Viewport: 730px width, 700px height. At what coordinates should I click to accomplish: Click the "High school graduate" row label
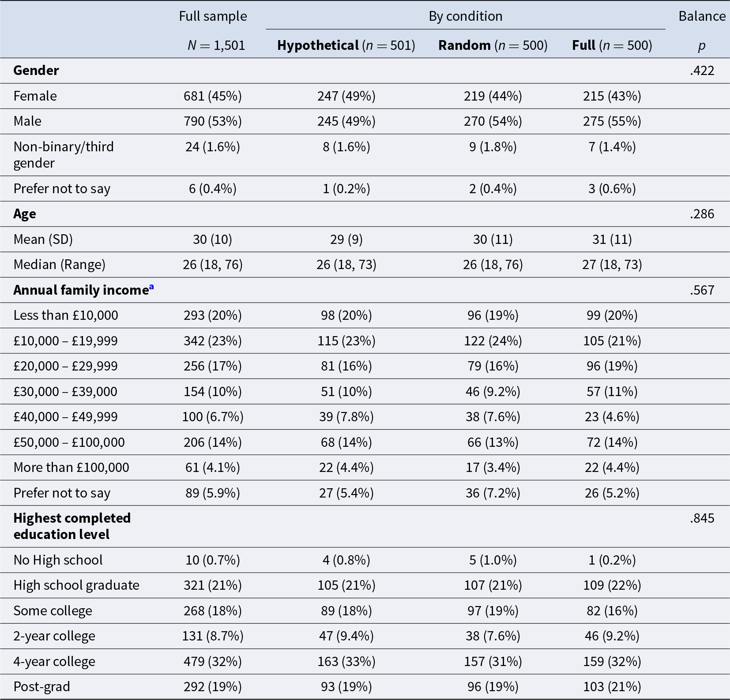(76, 585)
